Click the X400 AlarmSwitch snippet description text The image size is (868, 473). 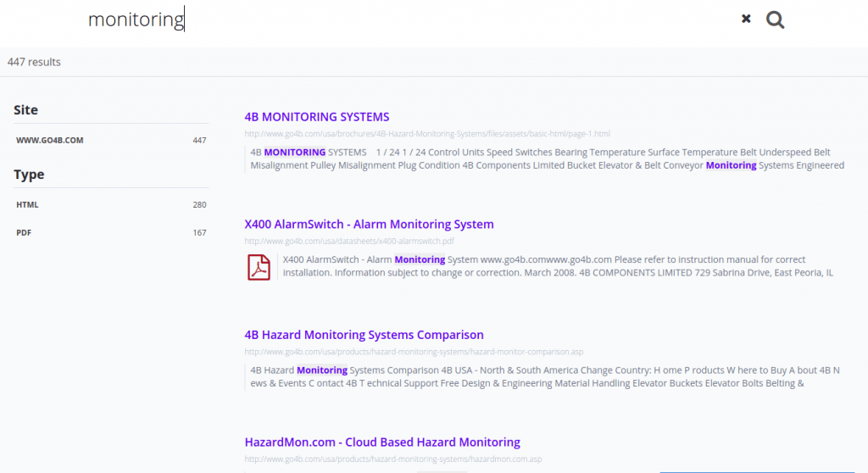pos(558,266)
